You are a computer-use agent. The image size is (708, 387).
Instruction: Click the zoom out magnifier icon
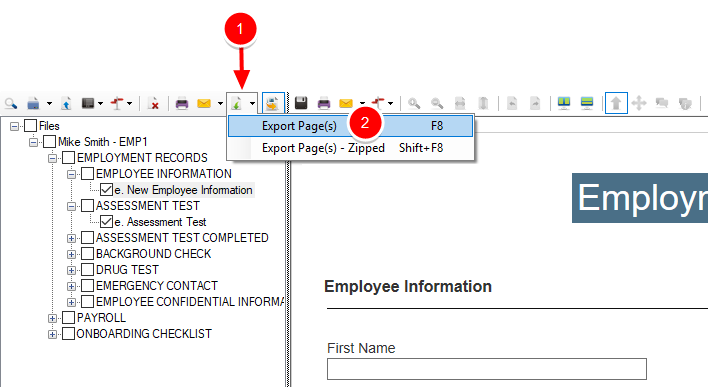click(437, 103)
